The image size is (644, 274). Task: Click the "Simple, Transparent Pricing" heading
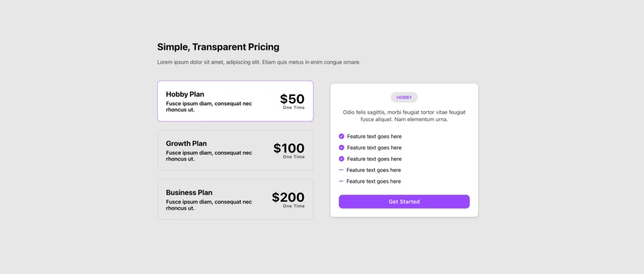218,47
